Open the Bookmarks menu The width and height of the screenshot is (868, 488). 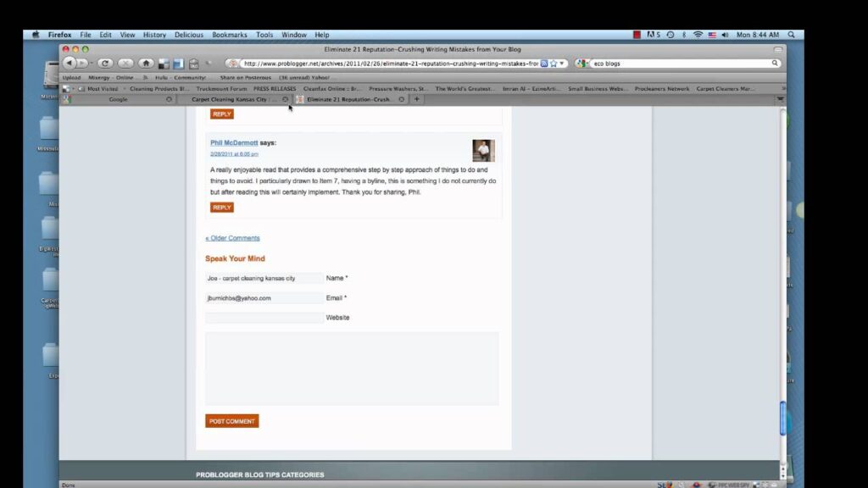tap(229, 34)
